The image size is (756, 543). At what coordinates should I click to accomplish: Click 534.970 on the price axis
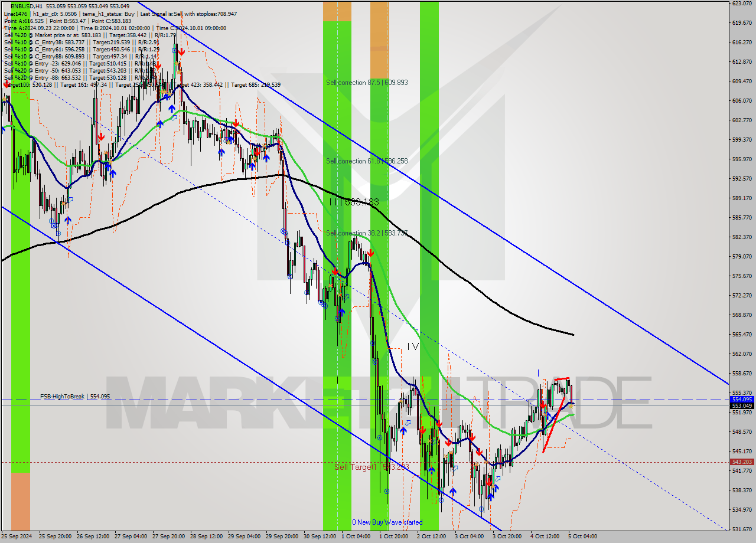pyautogui.click(x=742, y=510)
